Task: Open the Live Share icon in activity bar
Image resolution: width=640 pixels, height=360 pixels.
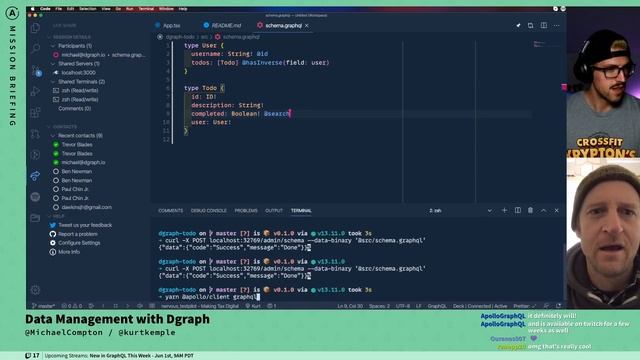Action: [x=36, y=176]
